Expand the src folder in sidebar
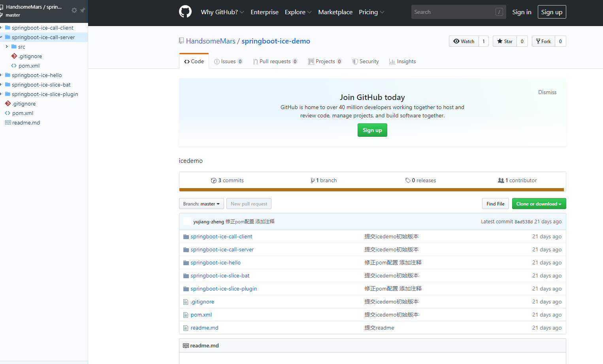 pos(7,47)
